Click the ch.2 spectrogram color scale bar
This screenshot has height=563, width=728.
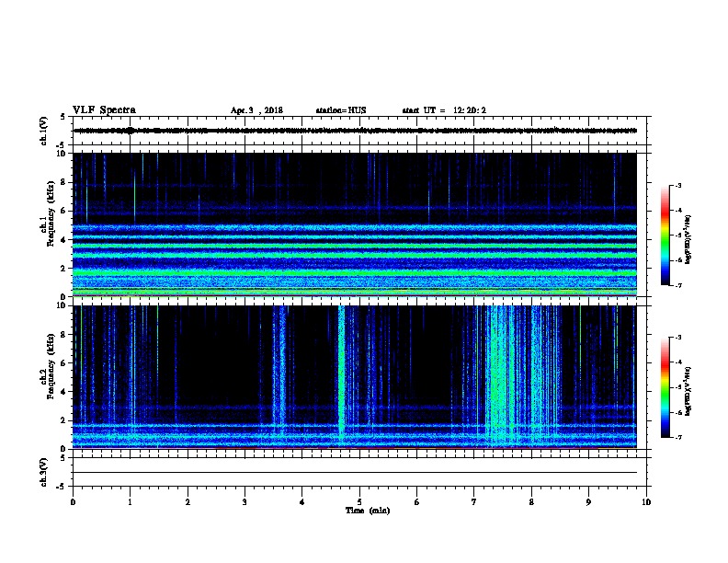pos(665,387)
